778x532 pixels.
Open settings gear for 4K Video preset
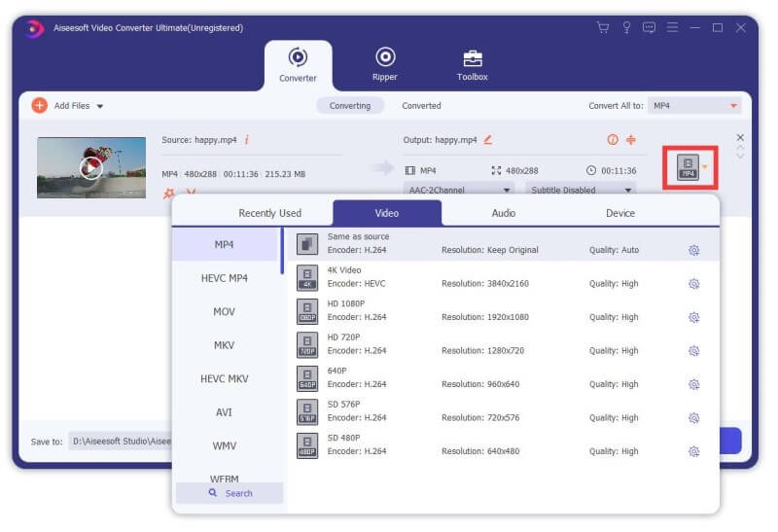(x=693, y=284)
